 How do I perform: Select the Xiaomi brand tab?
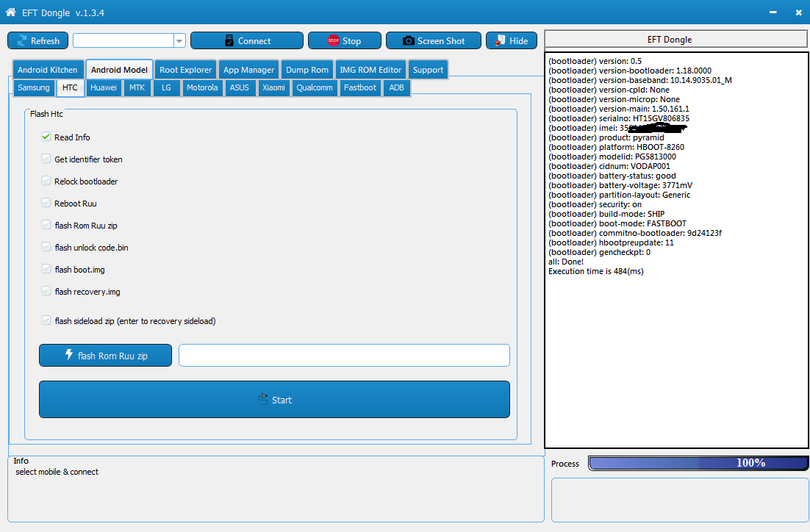point(273,87)
